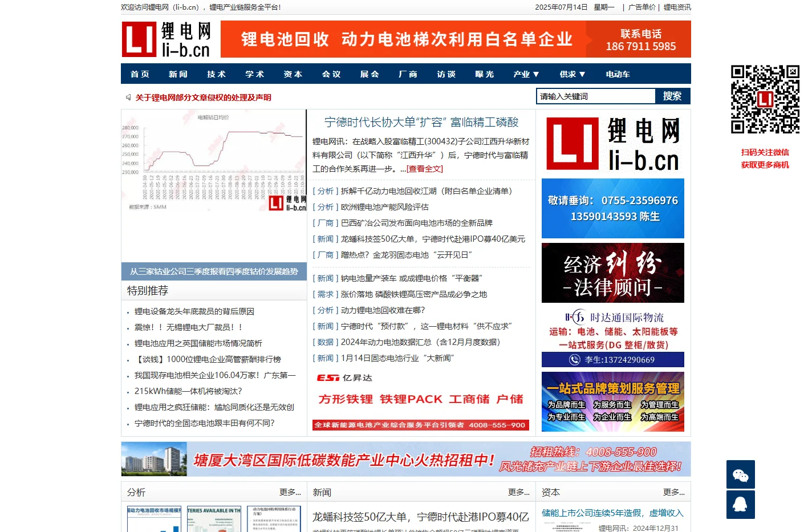812x532 pixels.
Task: Click the WeChat QR code image
Action: click(x=765, y=100)
